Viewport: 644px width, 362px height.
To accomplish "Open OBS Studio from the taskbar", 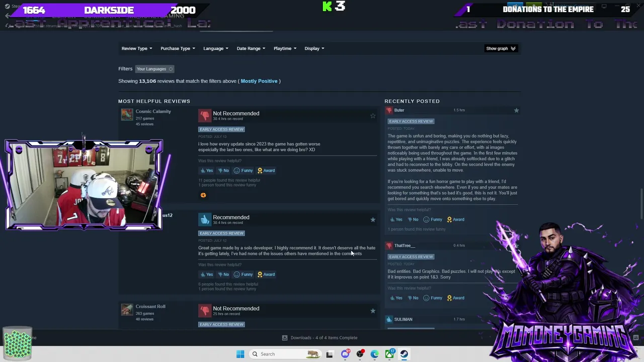I will point(360,354).
